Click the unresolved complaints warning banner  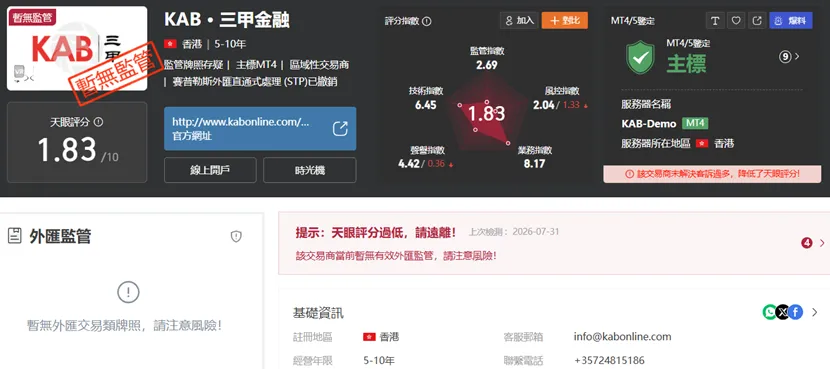(x=712, y=174)
